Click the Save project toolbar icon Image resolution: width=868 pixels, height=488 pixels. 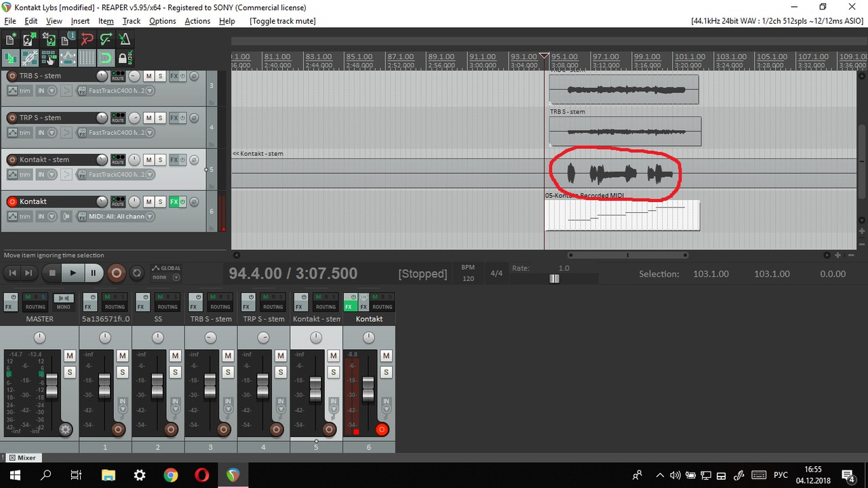click(x=49, y=40)
